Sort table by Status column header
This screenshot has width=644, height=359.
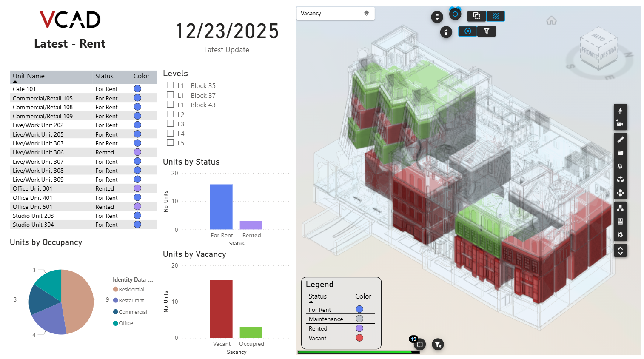coord(104,76)
